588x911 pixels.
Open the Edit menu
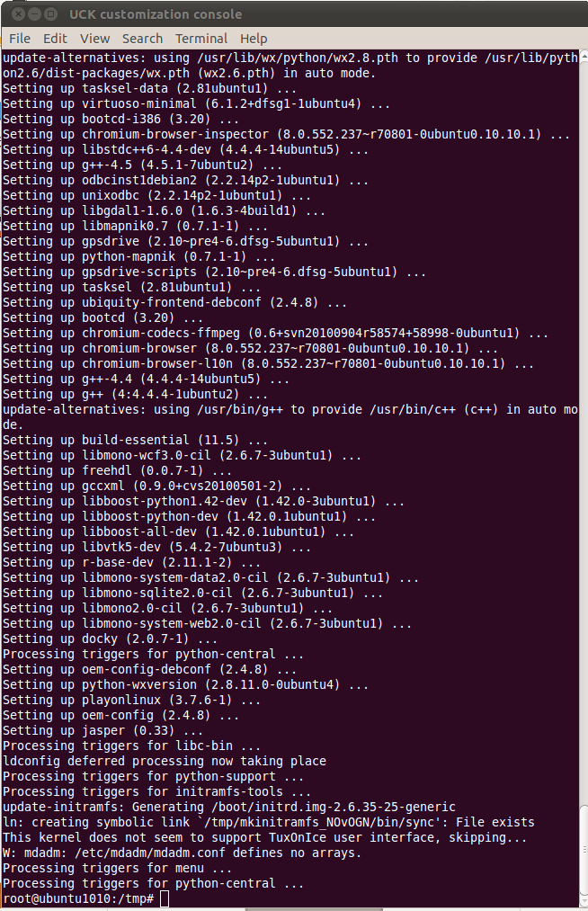55,39
